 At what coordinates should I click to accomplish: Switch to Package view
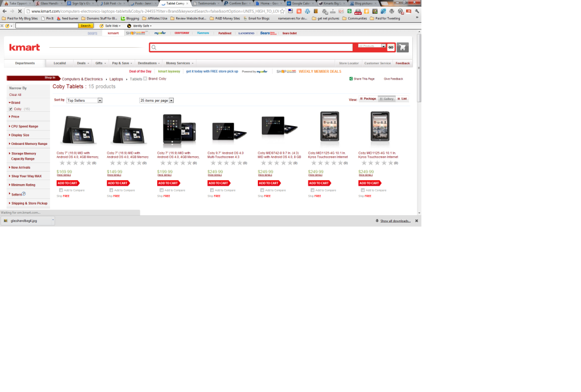click(x=368, y=98)
